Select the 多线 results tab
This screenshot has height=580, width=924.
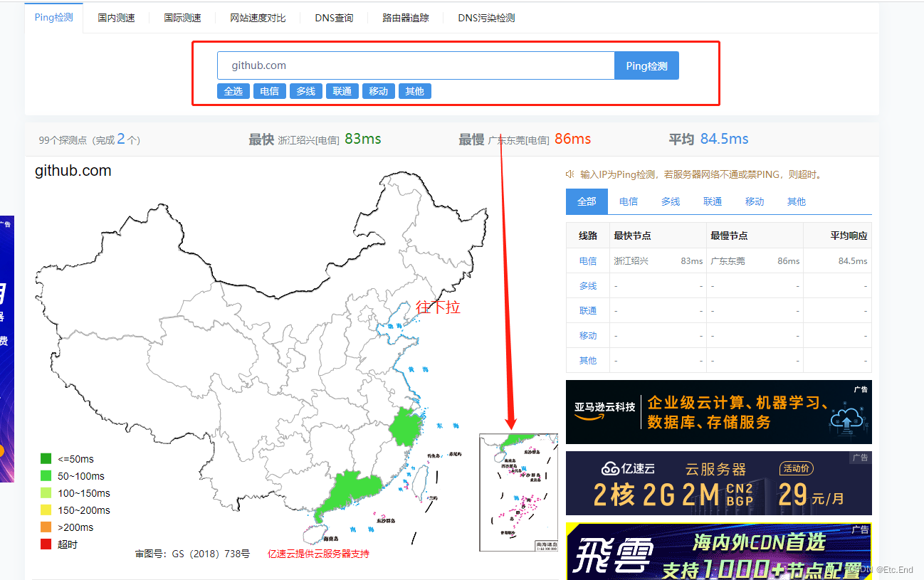(x=671, y=201)
